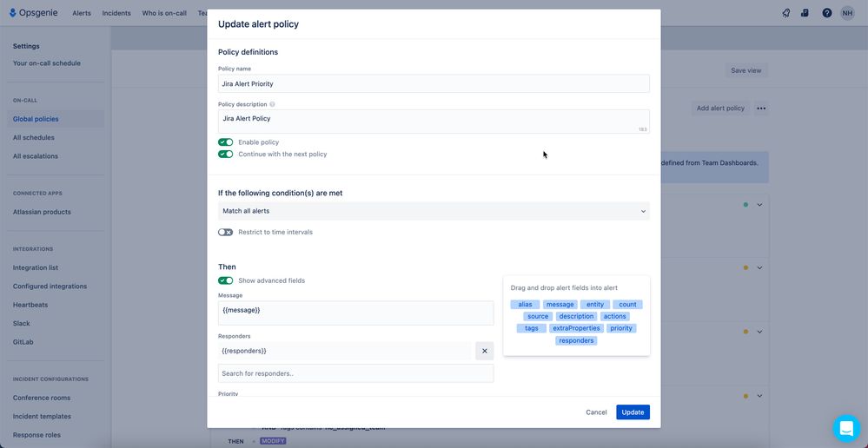Open the Alerts menu
This screenshot has width=868, height=448.
[x=82, y=13]
